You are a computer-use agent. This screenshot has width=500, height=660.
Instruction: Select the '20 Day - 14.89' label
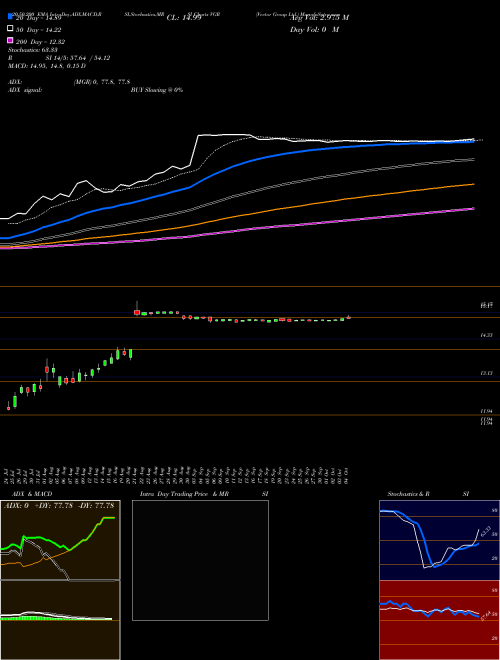[39, 18]
